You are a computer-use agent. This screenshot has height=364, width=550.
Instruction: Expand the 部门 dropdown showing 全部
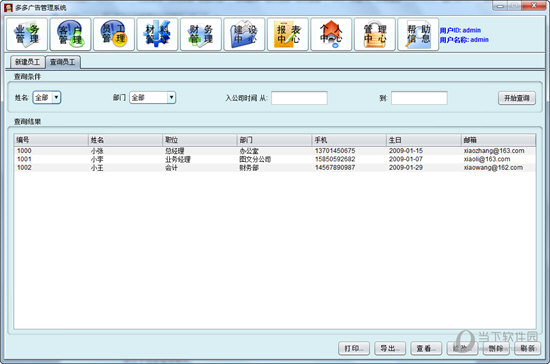tap(153, 97)
